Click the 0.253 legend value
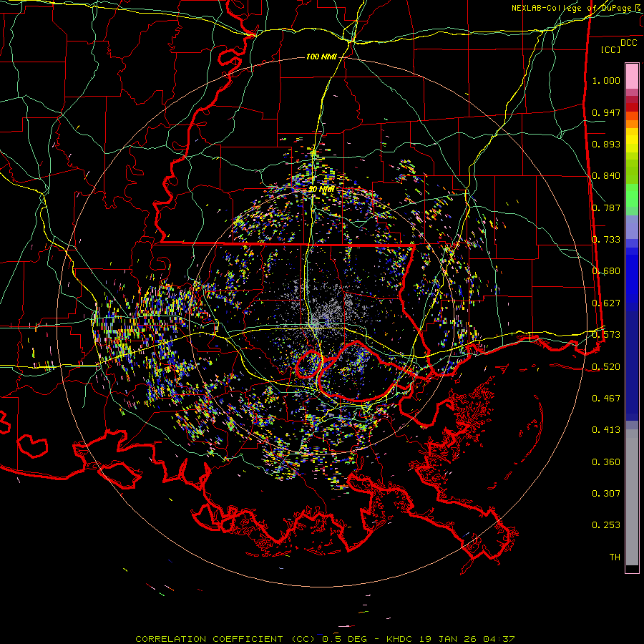 [x=606, y=525]
